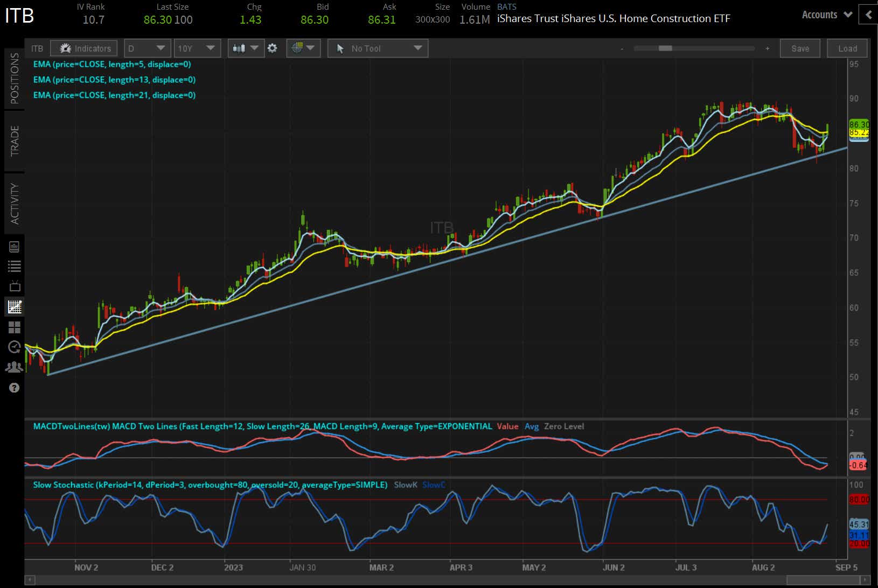The width and height of the screenshot is (878, 588).
Task: Click the Load chart button
Action: click(847, 48)
